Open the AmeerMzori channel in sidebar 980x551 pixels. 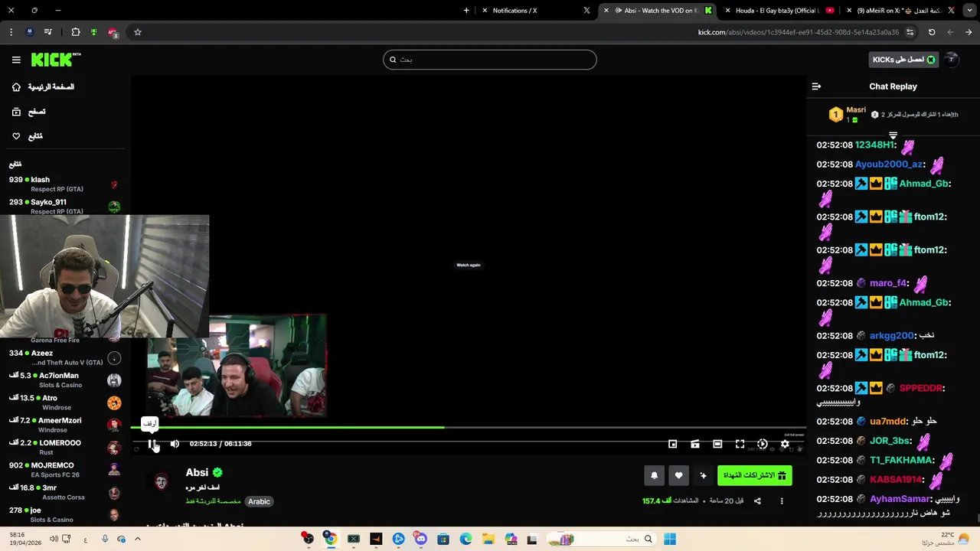[x=65, y=425]
